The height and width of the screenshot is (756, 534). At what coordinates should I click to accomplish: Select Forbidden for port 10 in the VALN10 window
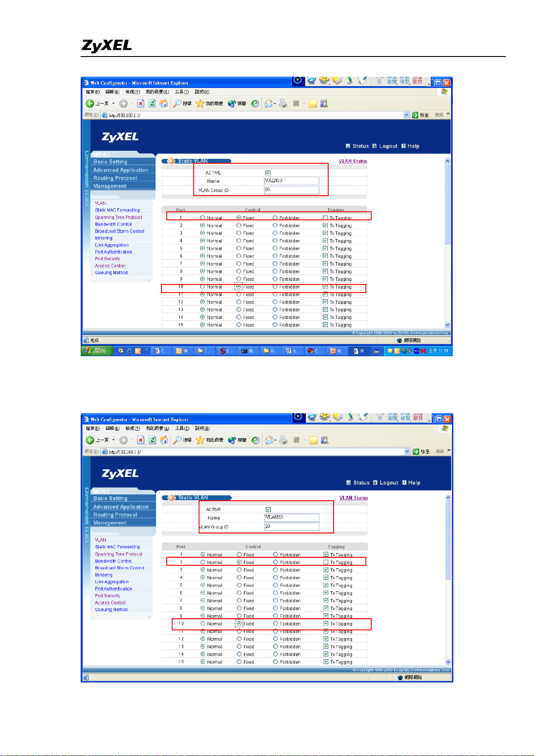[x=275, y=287]
